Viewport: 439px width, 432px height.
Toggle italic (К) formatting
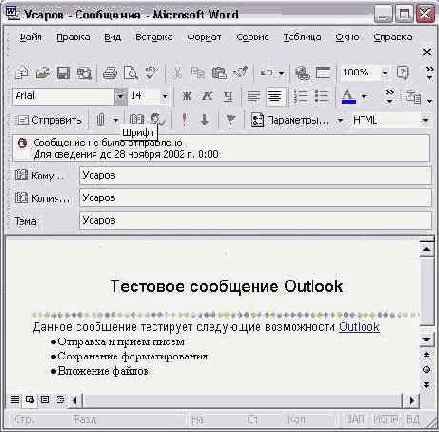[x=207, y=96]
